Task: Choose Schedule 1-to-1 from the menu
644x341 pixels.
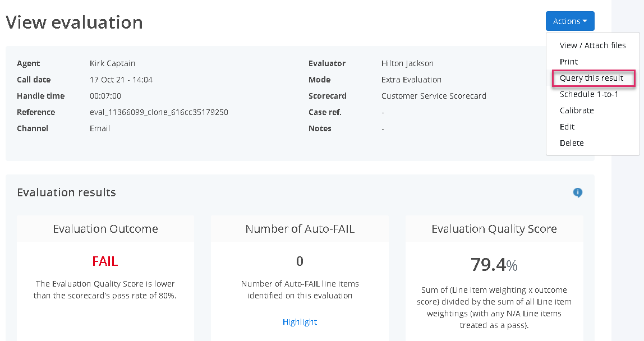Action: coord(589,94)
